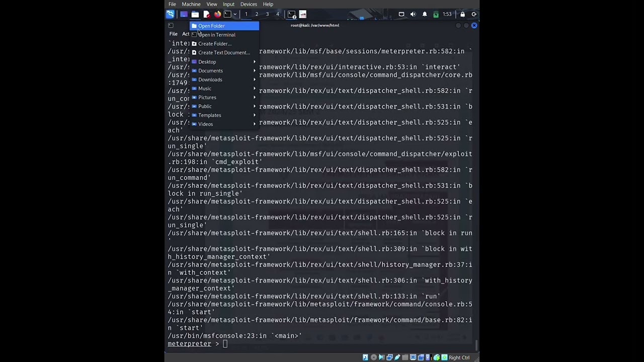This screenshot has width=644, height=362.
Task: Open VirtualBox Machine menu
Action: pos(191,4)
